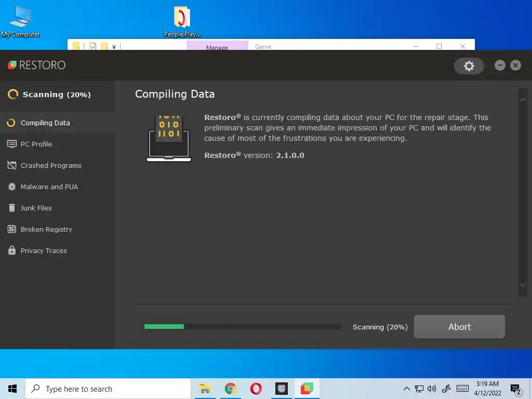The width and height of the screenshot is (532, 399).
Task: Click the scroll down arrow in content pane
Action: click(523, 285)
